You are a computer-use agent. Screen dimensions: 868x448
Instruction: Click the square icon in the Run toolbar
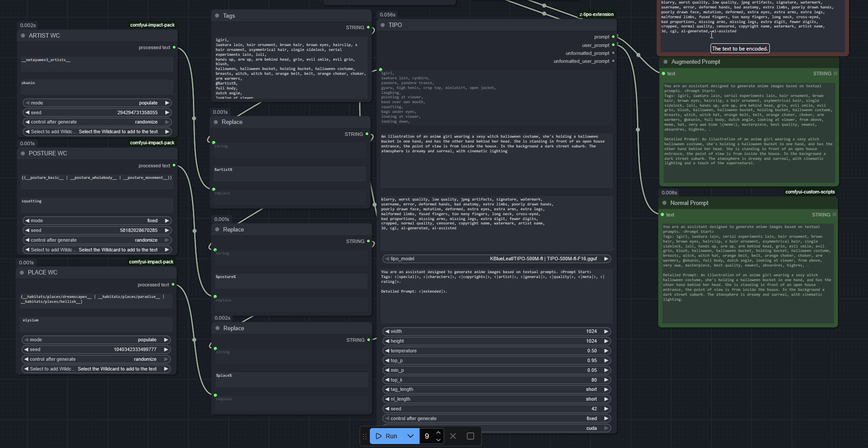470,436
